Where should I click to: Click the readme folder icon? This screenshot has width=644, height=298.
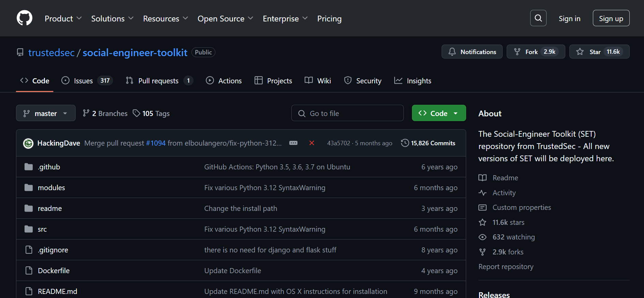click(x=29, y=208)
